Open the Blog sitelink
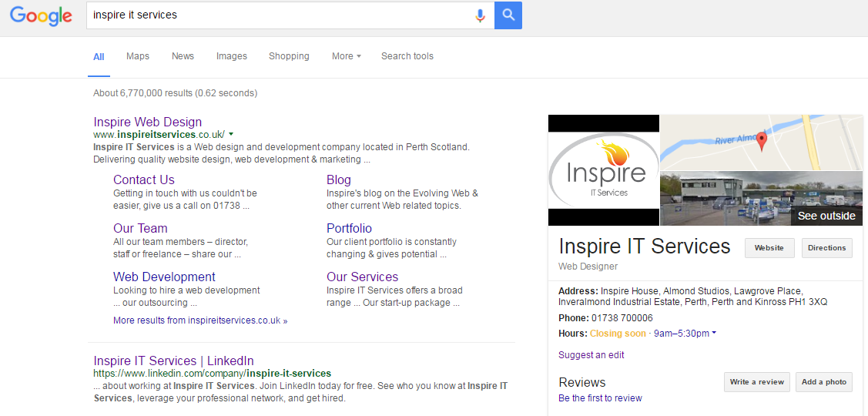 click(339, 180)
